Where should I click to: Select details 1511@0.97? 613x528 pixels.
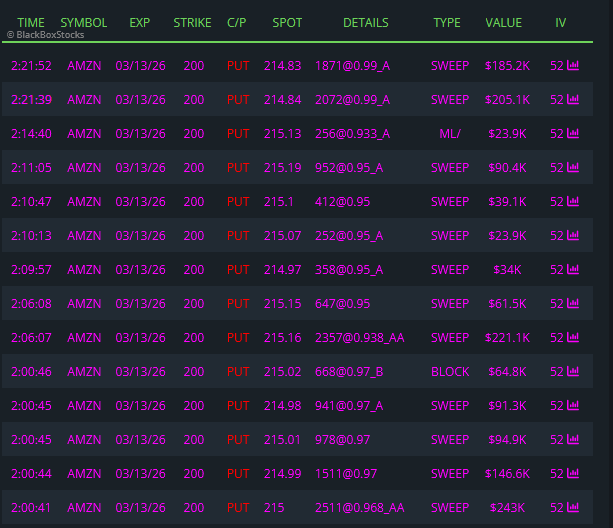click(x=346, y=474)
